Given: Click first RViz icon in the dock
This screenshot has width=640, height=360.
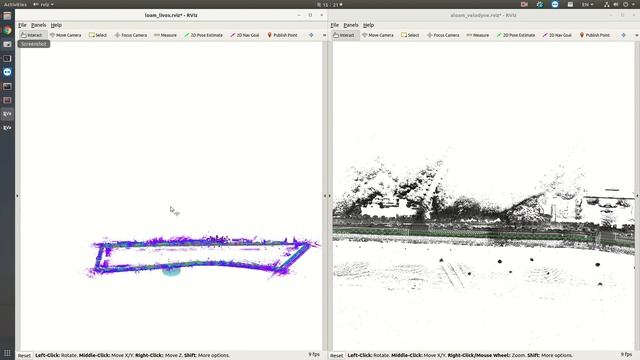Looking at the screenshot, I should [7, 114].
